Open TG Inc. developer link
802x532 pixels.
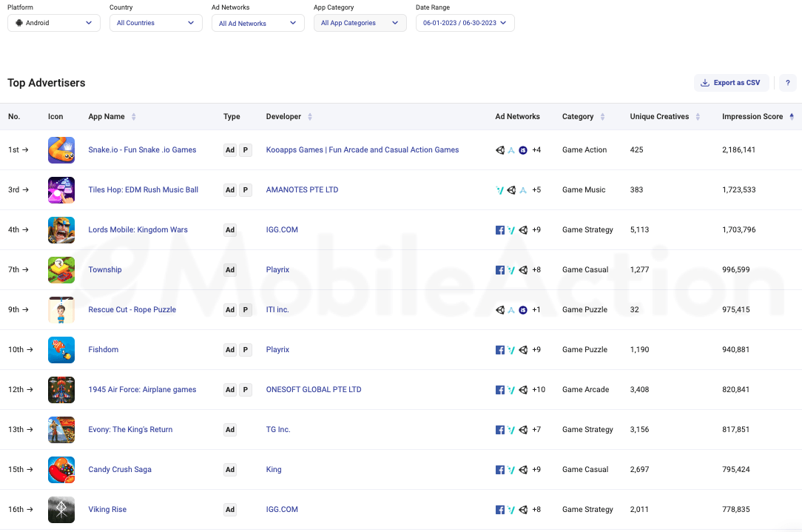[x=278, y=429]
